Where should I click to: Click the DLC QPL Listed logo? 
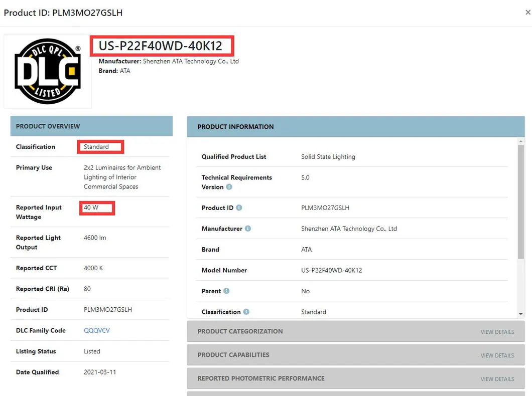click(x=48, y=71)
